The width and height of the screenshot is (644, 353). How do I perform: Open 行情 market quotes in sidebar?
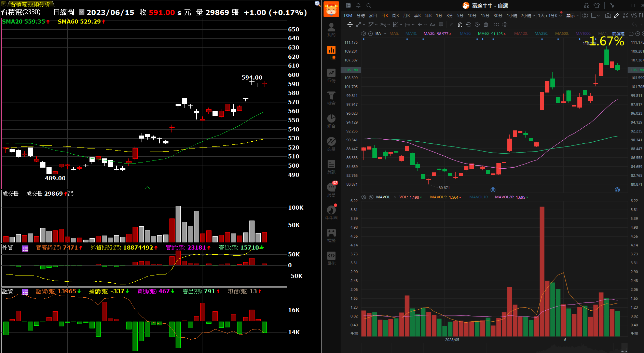331,75
